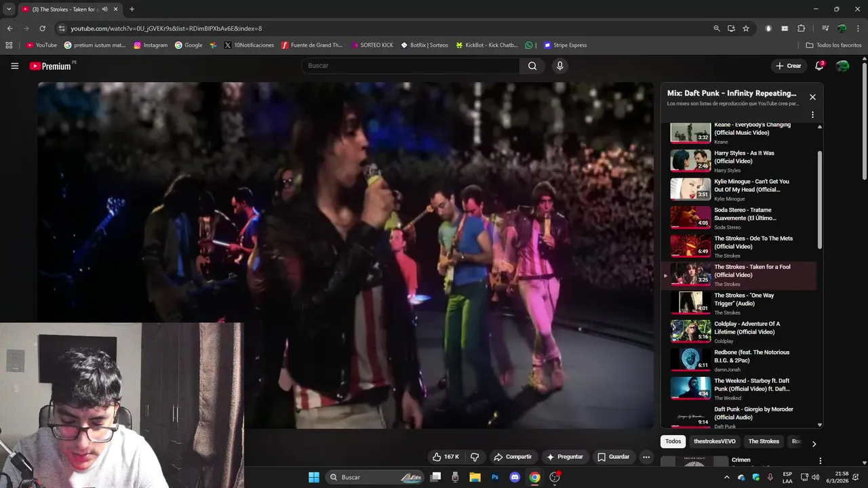Bookmark this page with the star icon
Viewport: 868px width, 488px height.
746,28
